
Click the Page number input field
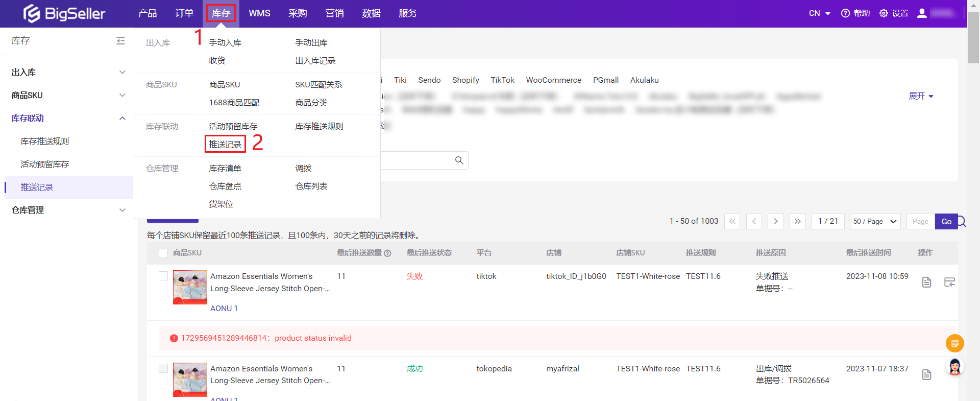point(921,221)
